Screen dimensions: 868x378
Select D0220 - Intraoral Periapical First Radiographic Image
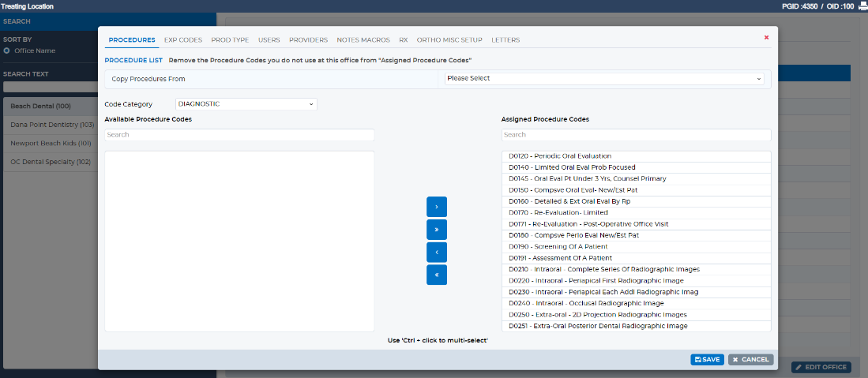636,281
